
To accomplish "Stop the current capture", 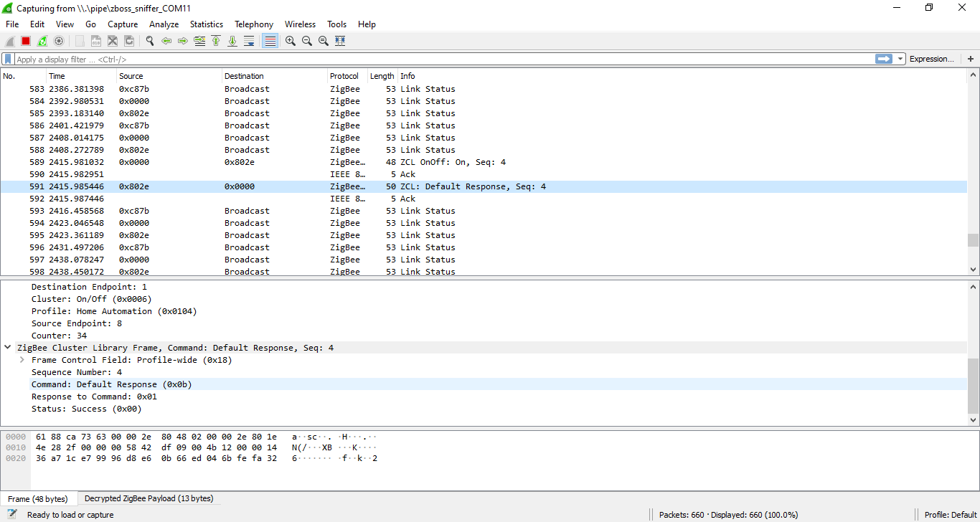I will [24, 41].
